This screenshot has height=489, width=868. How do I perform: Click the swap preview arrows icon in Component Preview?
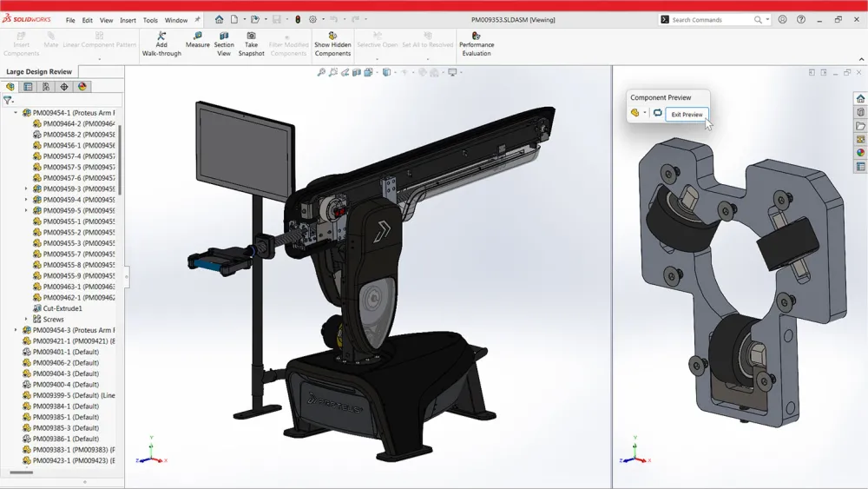coord(657,113)
